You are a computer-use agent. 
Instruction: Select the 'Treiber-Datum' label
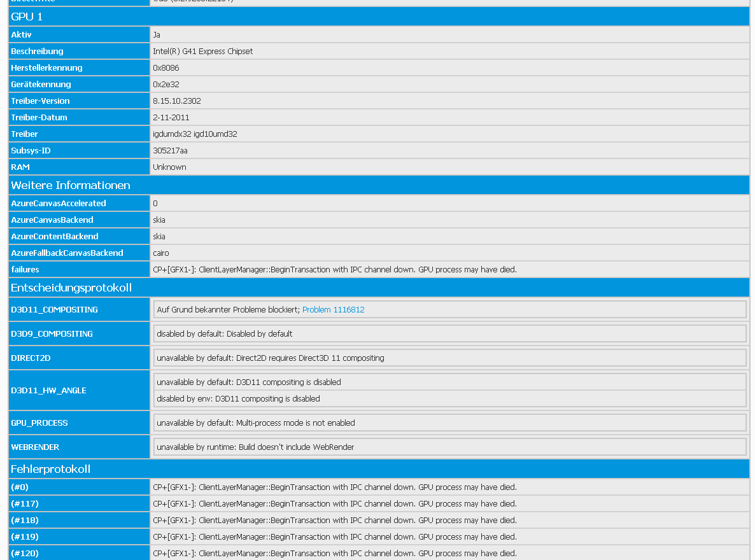[39, 118]
